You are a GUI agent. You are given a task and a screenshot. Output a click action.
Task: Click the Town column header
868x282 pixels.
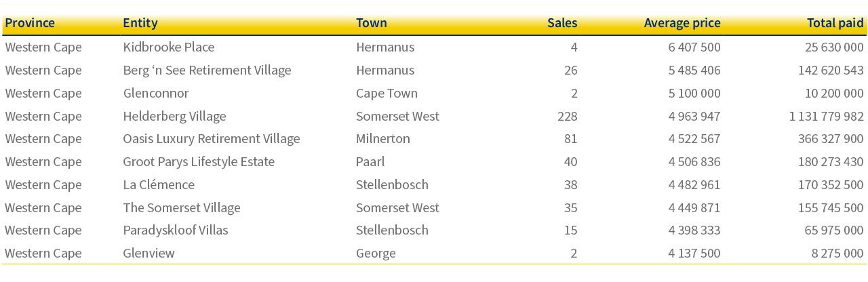[x=372, y=23]
